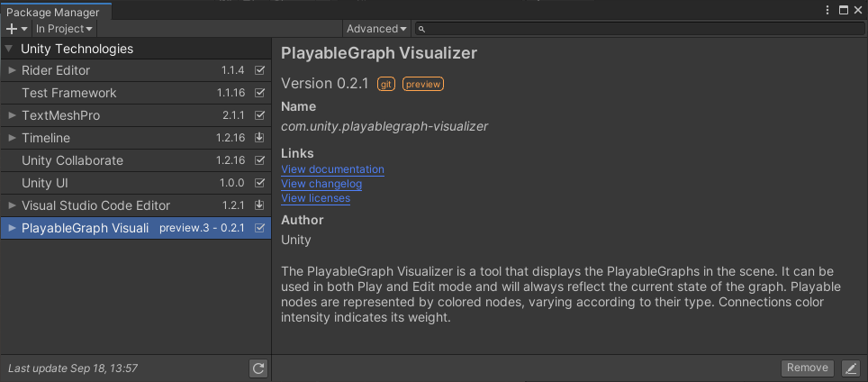Select Visual Studio Code Editor package

(x=136, y=205)
